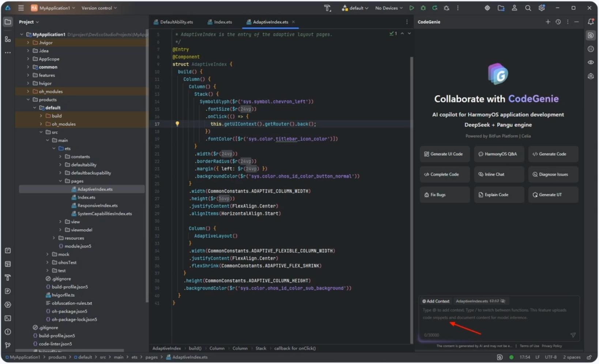The height and width of the screenshot is (364, 599).
Task: Click 2 spaces indent in status bar
Action: pyautogui.click(x=571, y=357)
